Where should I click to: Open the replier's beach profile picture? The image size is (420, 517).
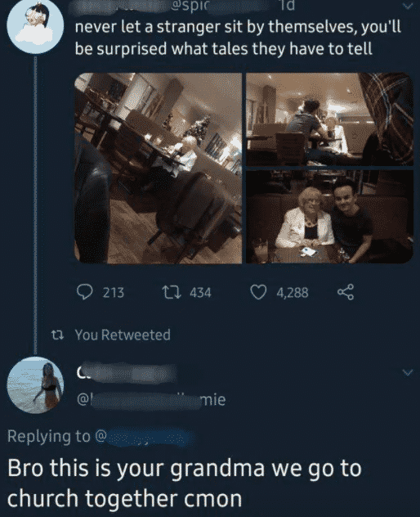tap(35, 385)
